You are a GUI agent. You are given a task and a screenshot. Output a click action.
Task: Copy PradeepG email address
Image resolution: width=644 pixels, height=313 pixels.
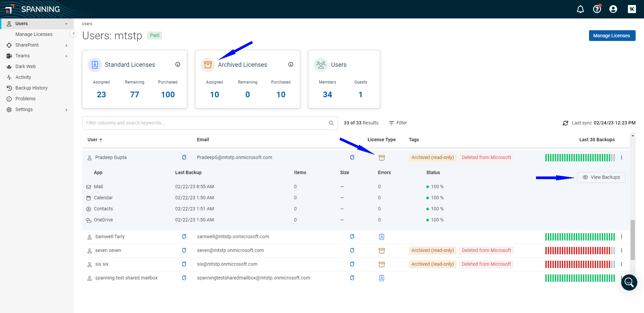[x=352, y=157]
